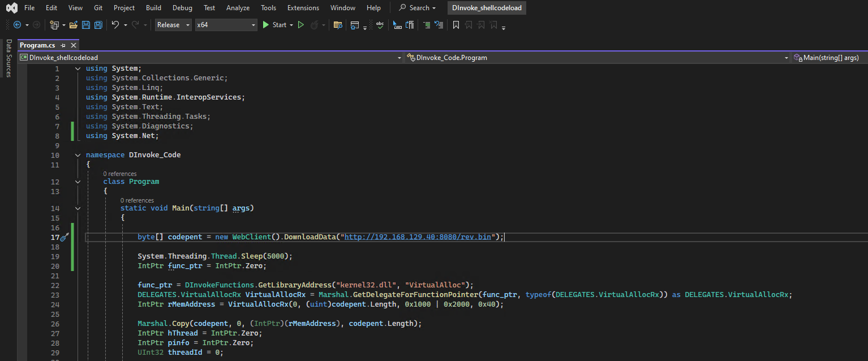Open the File menu
The height and width of the screenshot is (361, 868).
click(29, 8)
